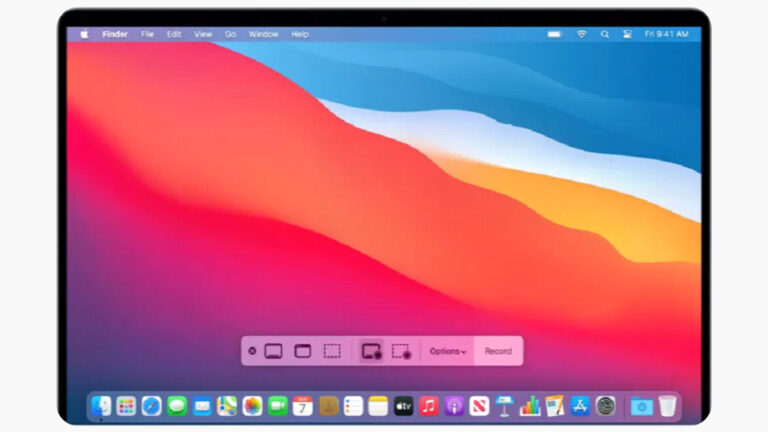Screen dimensions: 768x432
Task: Launch Maps from the Dock
Action: [x=227, y=406]
